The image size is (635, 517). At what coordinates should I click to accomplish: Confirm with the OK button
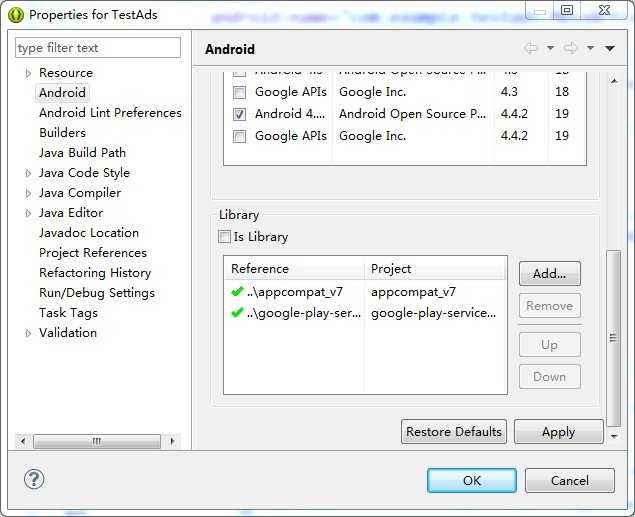click(472, 481)
